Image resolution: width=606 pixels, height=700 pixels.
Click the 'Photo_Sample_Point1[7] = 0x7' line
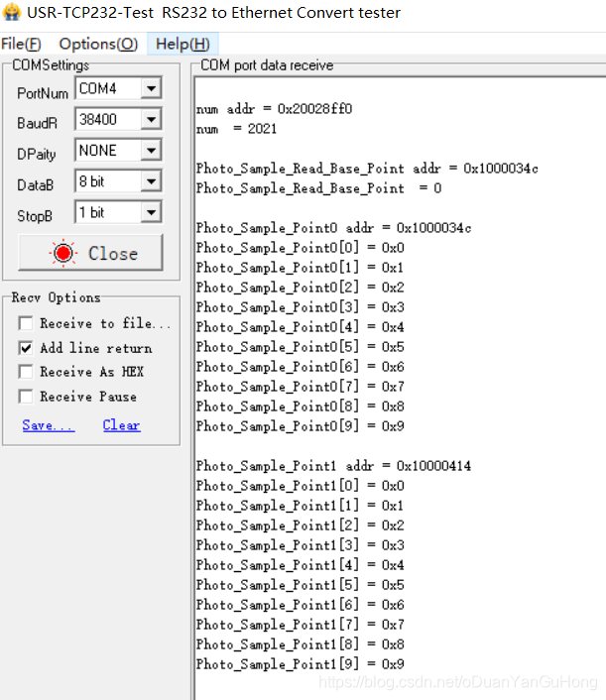pos(301,625)
